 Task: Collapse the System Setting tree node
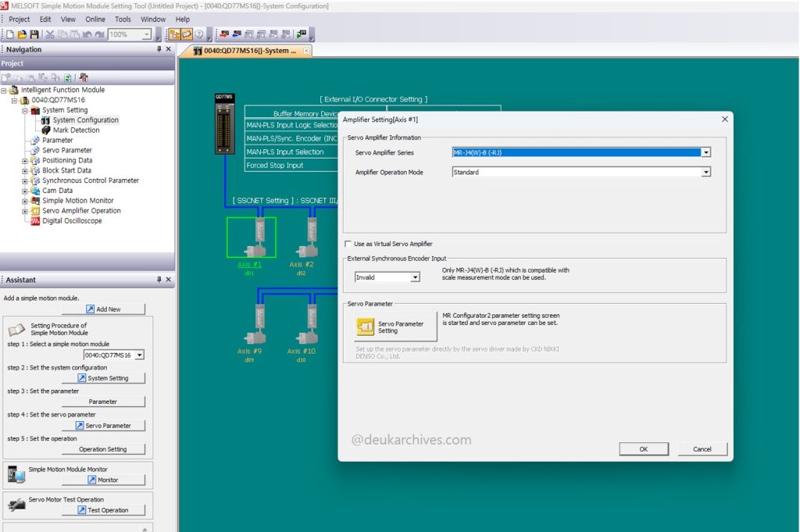(24, 110)
